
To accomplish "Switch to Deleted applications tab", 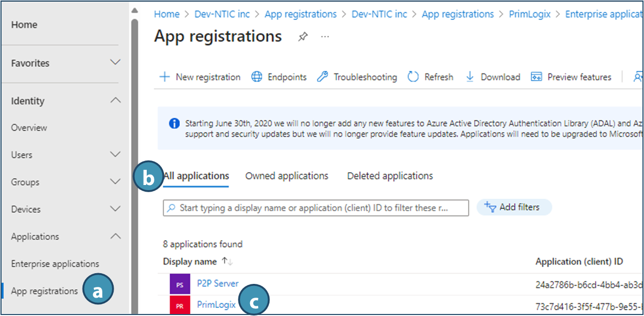I will tap(390, 176).
